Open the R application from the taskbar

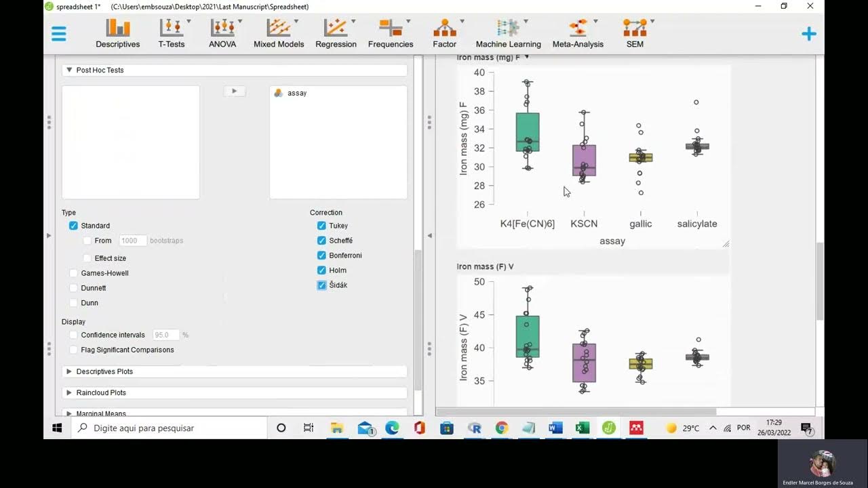475,428
